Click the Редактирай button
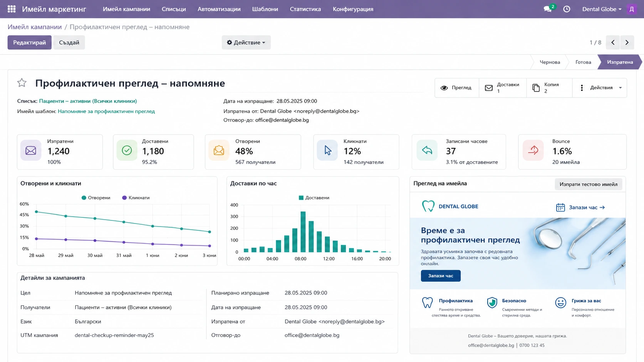The width and height of the screenshot is (644, 362). tap(29, 42)
